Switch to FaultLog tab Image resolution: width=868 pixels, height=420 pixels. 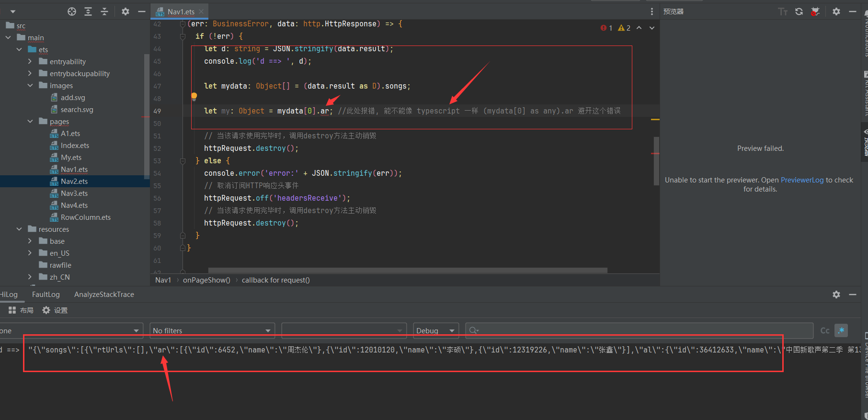pos(46,295)
